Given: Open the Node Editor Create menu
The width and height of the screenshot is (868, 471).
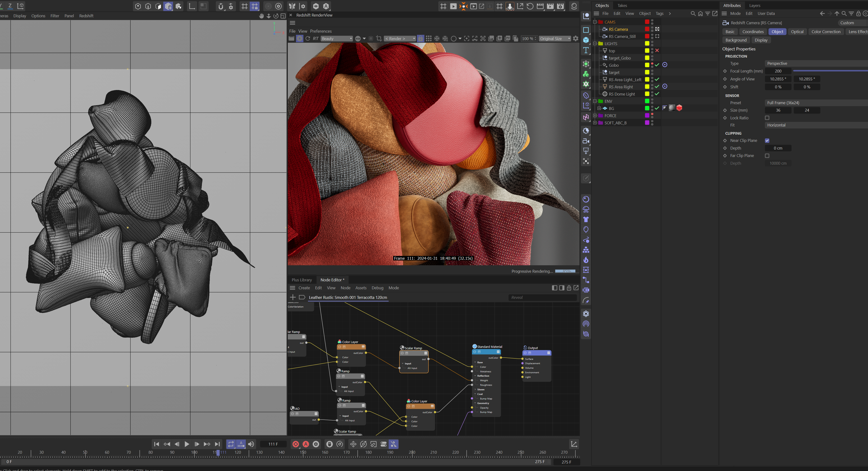Looking at the screenshot, I should click(304, 288).
